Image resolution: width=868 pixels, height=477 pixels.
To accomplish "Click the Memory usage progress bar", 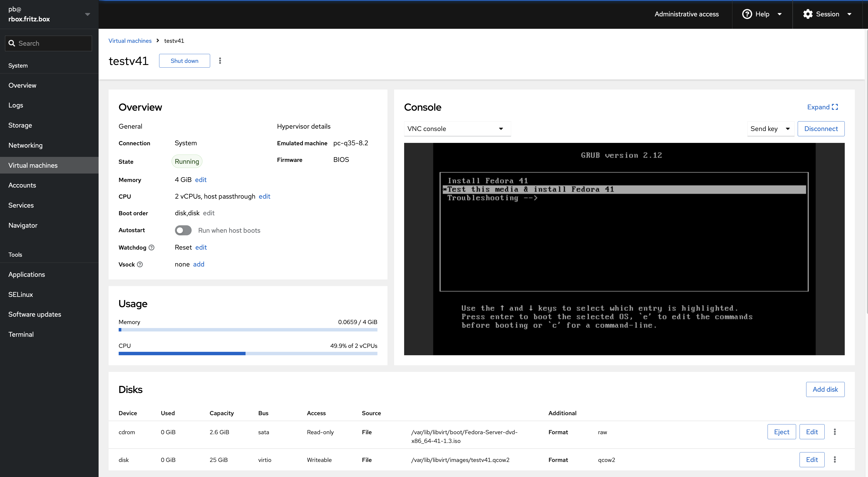I will [x=248, y=330].
